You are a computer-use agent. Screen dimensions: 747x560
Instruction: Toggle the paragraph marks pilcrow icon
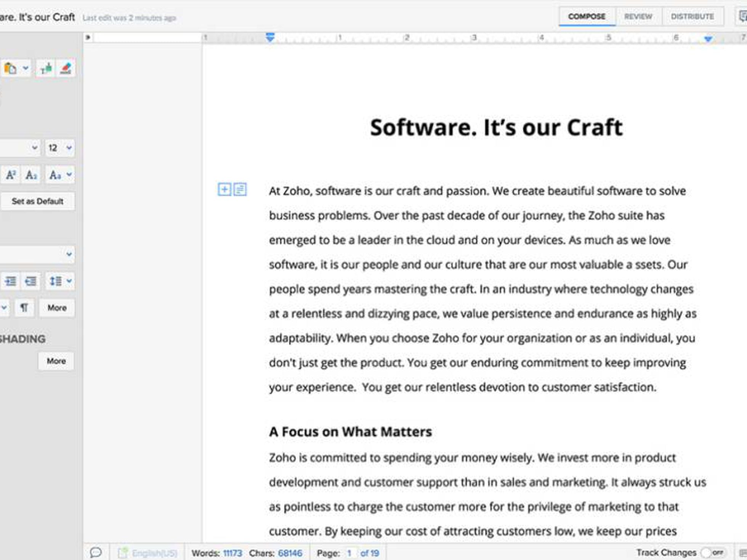pos(24,308)
